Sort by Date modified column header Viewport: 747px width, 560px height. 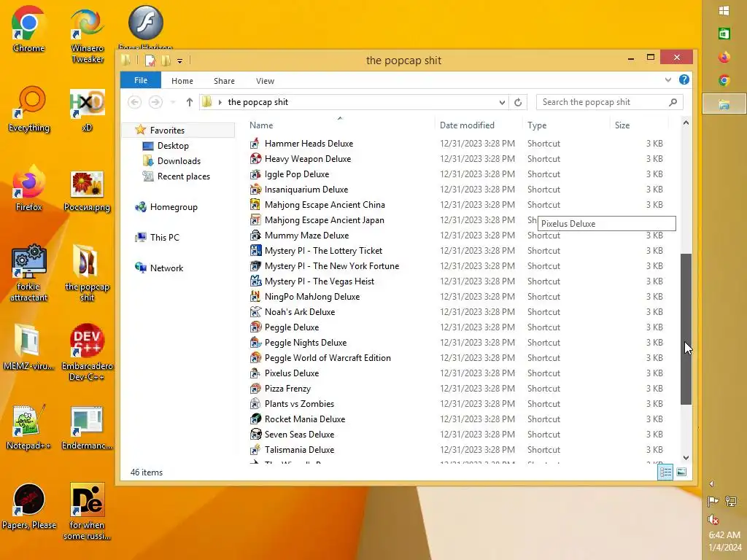pyautogui.click(x=479, y=125)
